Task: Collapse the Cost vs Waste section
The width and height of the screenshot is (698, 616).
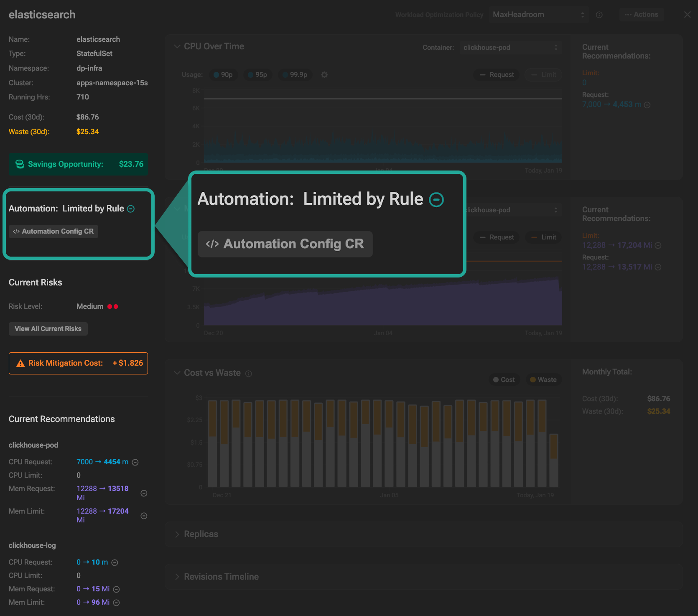Action: pyautogui.click(x=177, y=373)
